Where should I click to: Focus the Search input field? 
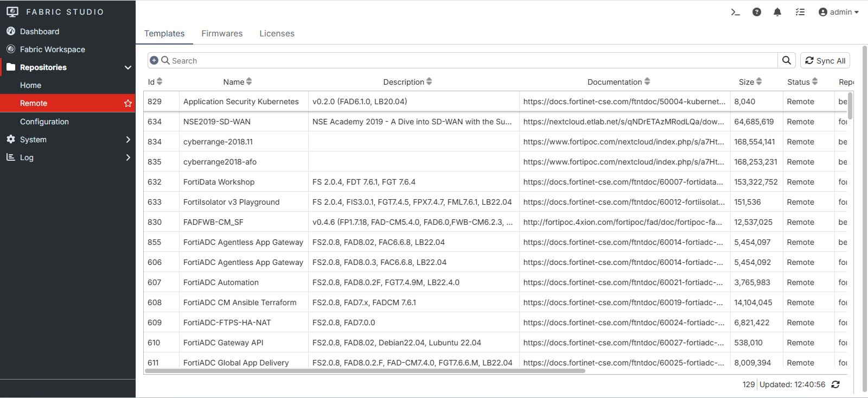[x=472, y=60]
